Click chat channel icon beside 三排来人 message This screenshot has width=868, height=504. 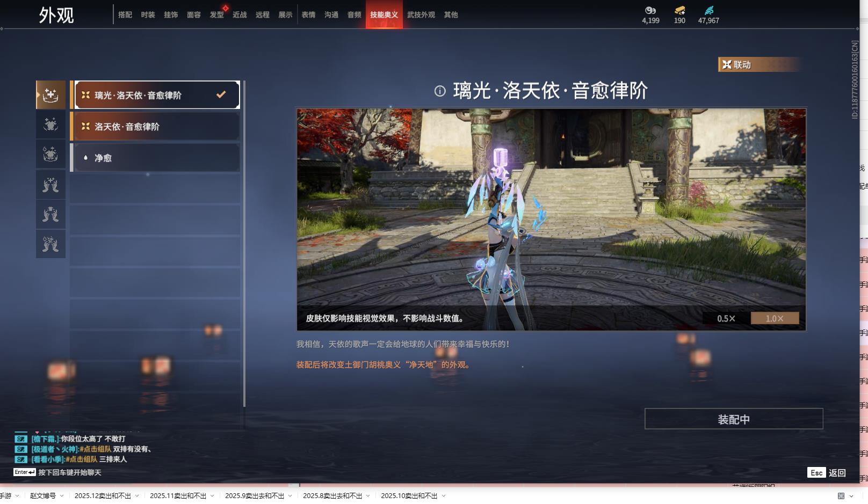pos(21,459)
